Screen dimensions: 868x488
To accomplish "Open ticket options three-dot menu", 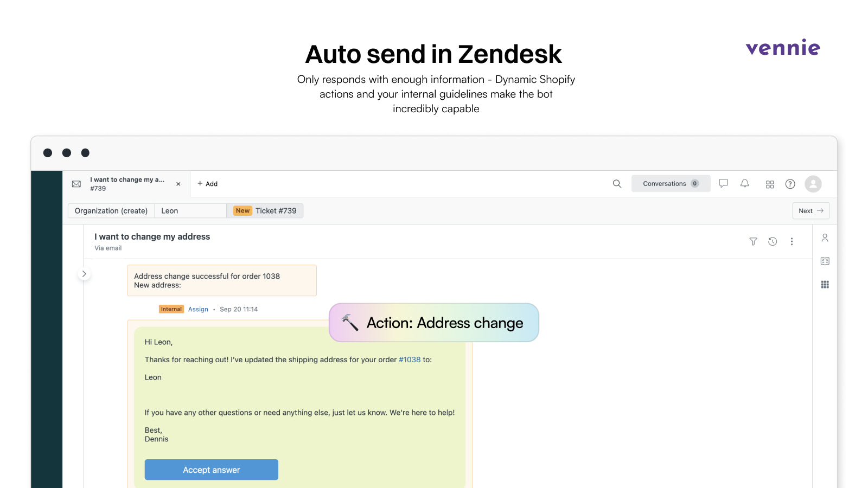I will (792, 241).
